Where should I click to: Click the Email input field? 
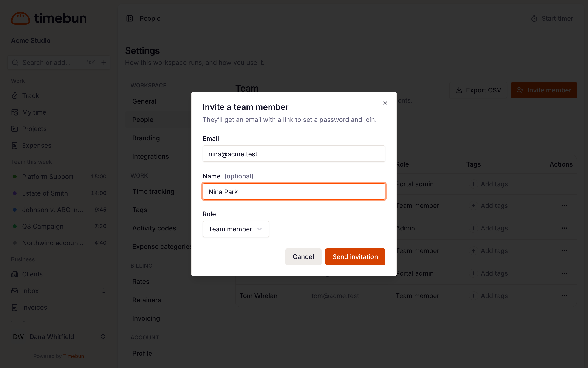tap(294, 154)
